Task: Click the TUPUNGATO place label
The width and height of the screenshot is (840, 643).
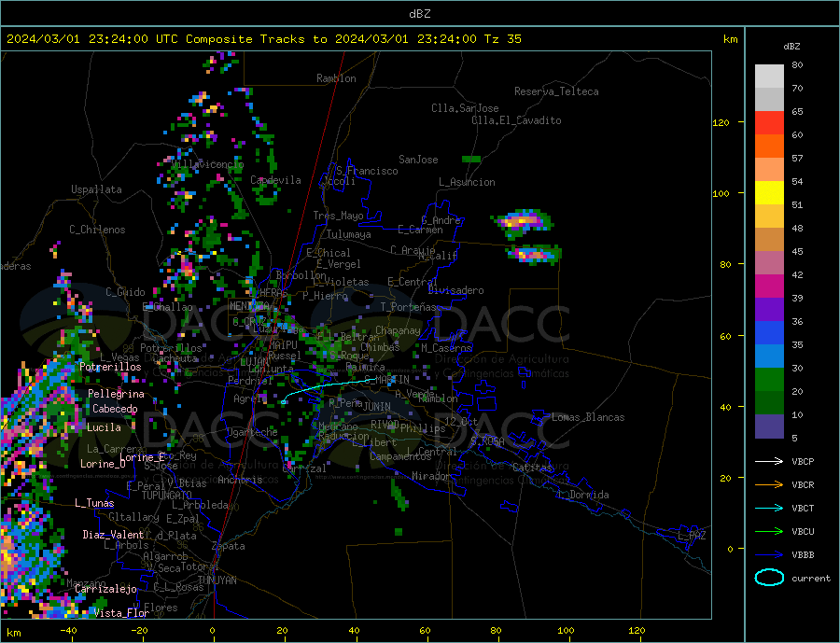Action: (167, 496)
